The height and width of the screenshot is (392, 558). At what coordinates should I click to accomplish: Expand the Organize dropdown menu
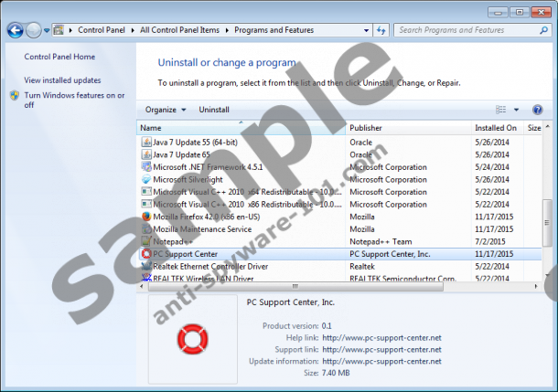166,110
